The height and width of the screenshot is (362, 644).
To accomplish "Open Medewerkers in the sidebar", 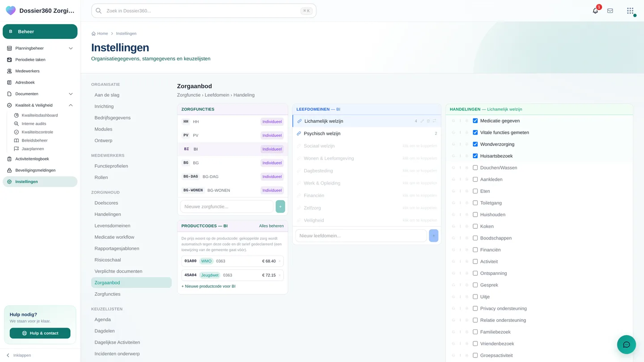I will pyautogui.click(x=40, y=71).
